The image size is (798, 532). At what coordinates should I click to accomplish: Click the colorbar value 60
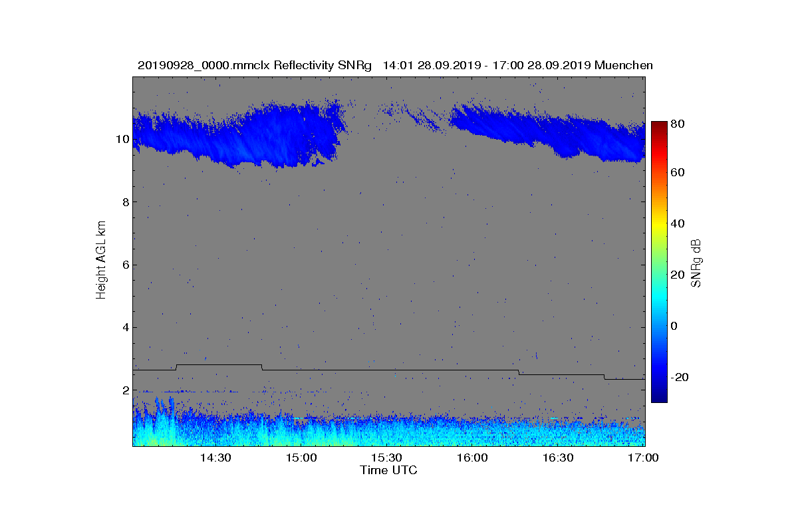[x=678, y=173]
